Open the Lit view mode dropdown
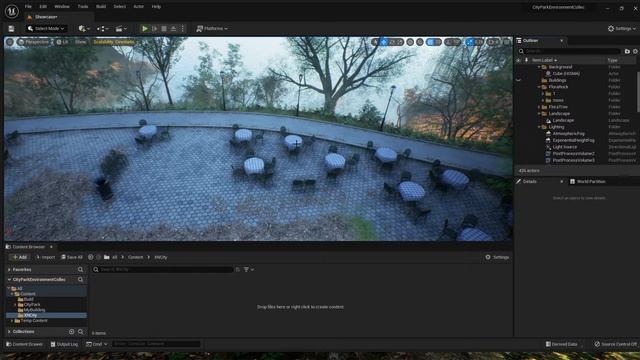 pos(62,42)
